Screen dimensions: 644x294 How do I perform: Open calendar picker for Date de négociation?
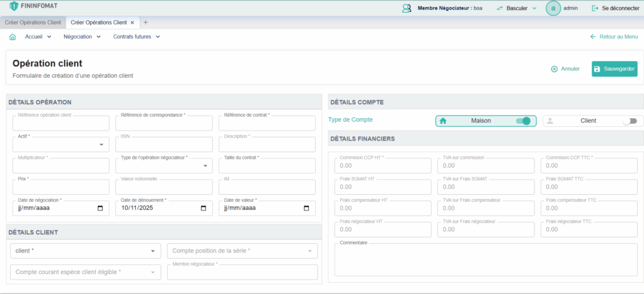(100, 208)
